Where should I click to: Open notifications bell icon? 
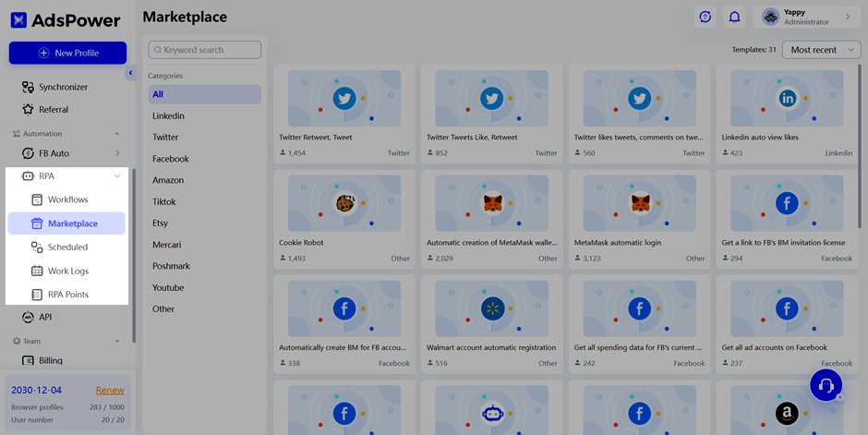point(735,18)
